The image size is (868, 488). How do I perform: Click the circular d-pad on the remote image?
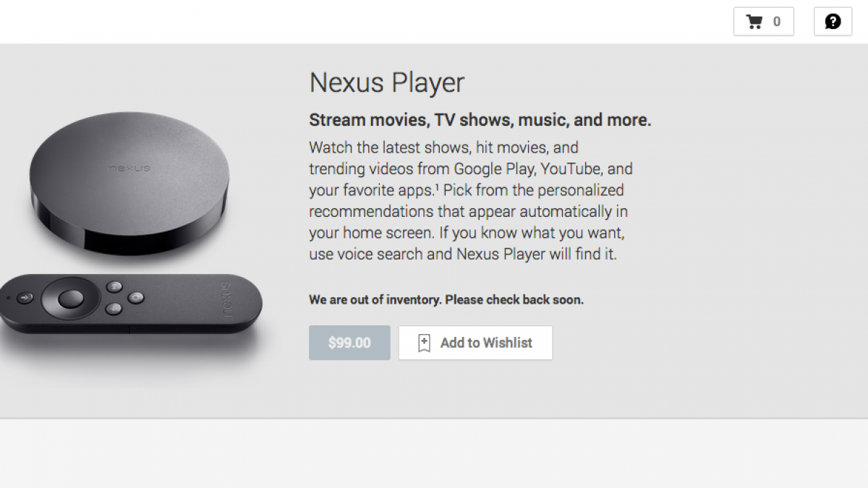click(x=70, y=298)
